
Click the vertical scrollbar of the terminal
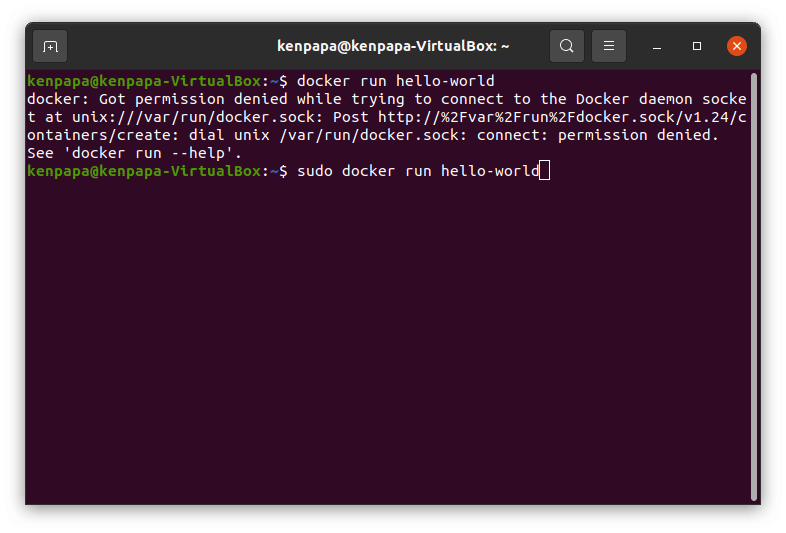[753, 287]
